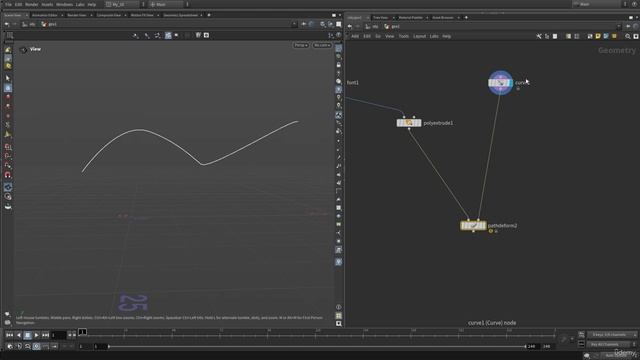The width and height of the screenshot is (640, 360).
Task: Click the shelf grid icon at operation toolbar left
Action: [10, 36]
